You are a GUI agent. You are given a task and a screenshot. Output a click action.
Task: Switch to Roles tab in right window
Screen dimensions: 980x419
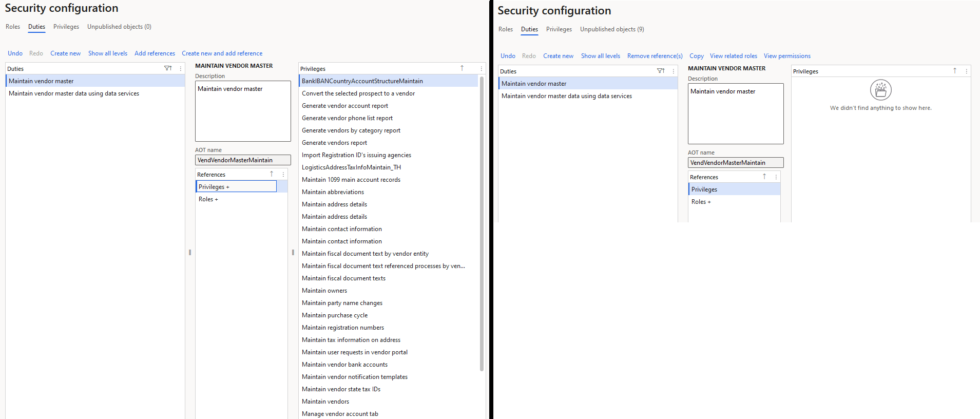(506, 29)
